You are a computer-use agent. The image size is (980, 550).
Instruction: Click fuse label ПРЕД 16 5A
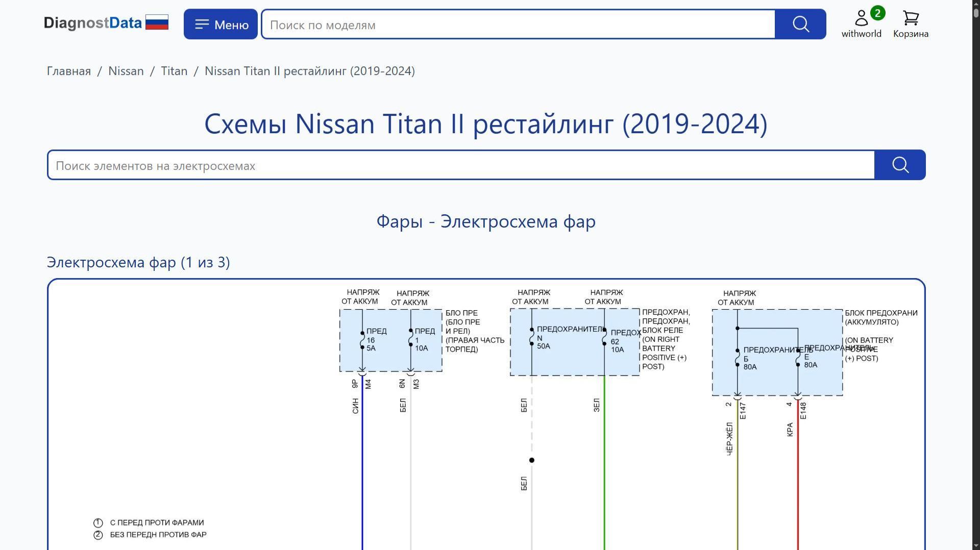tap(376, 340)
